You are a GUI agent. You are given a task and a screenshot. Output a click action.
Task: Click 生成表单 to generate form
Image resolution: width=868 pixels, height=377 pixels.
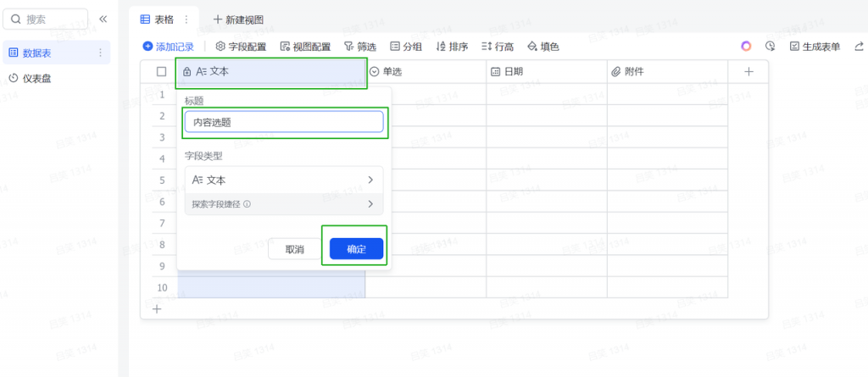[x=815, y=47]
